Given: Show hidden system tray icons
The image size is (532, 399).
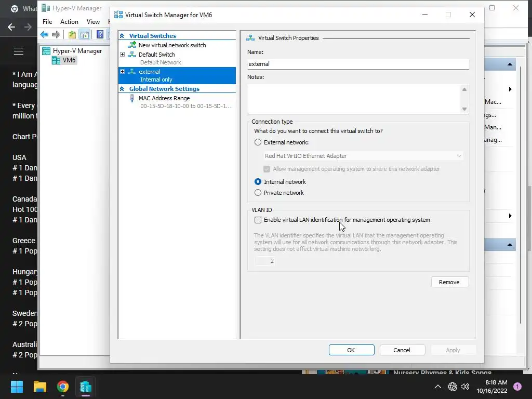Looking at the screenshot, I should (438, 387).
